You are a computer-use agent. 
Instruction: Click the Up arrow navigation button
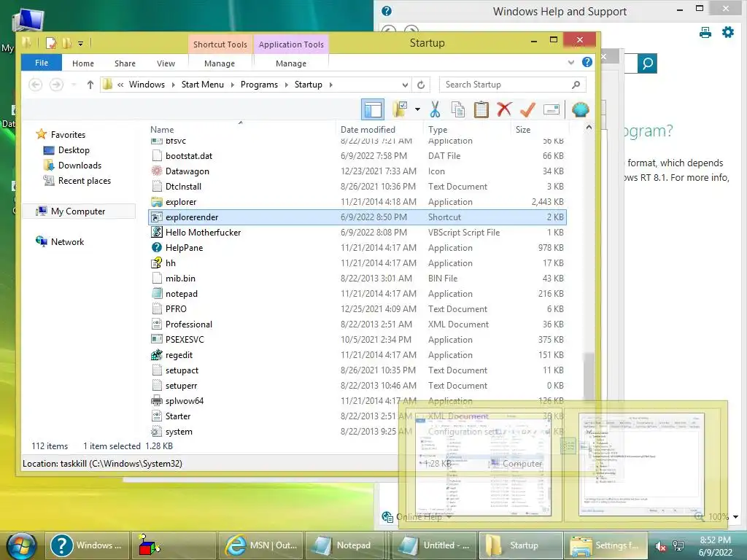(90, 85)
